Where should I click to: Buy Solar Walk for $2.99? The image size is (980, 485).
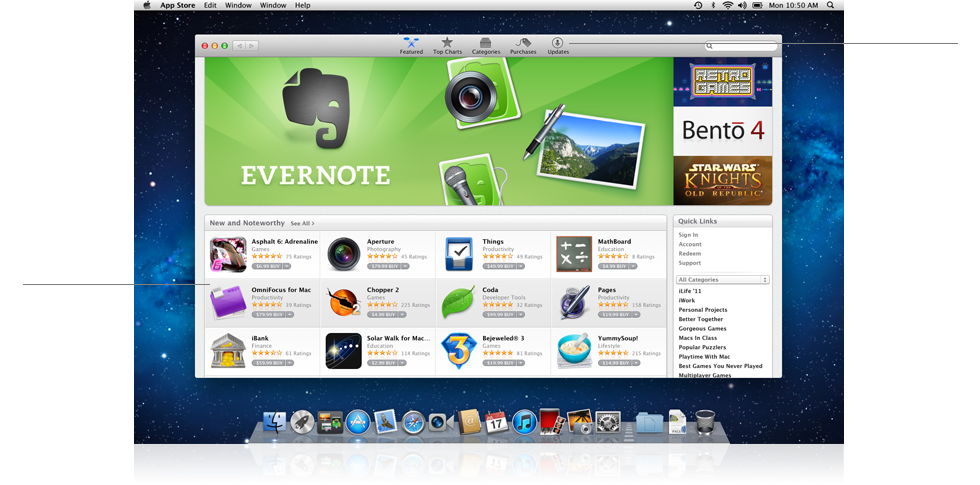tap(382, 362)
